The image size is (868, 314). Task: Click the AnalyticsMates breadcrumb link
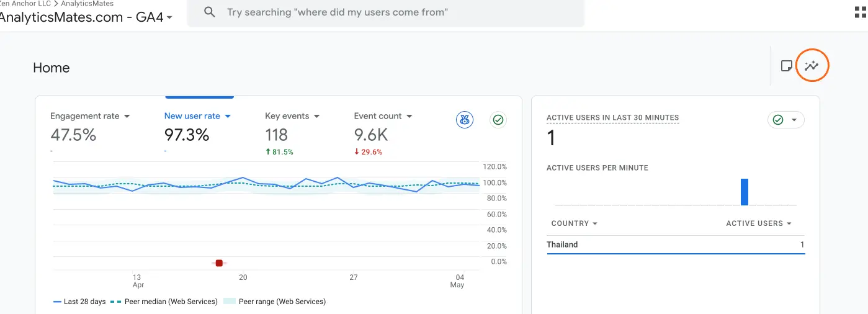pyautogui.click(x=87, y=4)
